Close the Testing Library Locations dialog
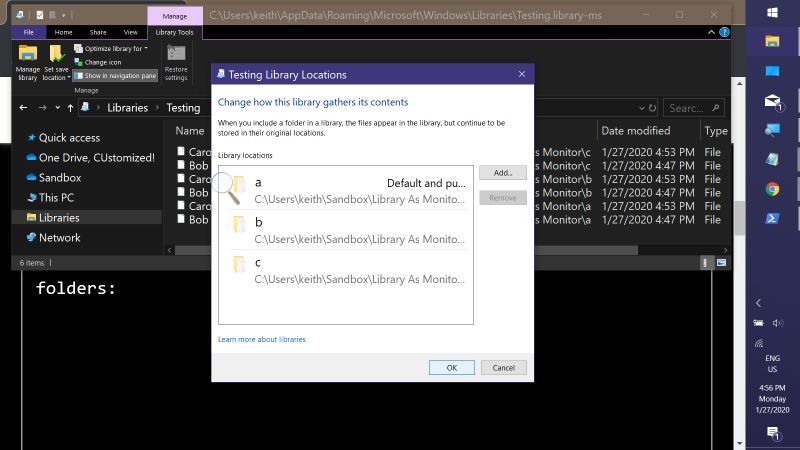This screenshot has height=450, width=800. [521, 74]
